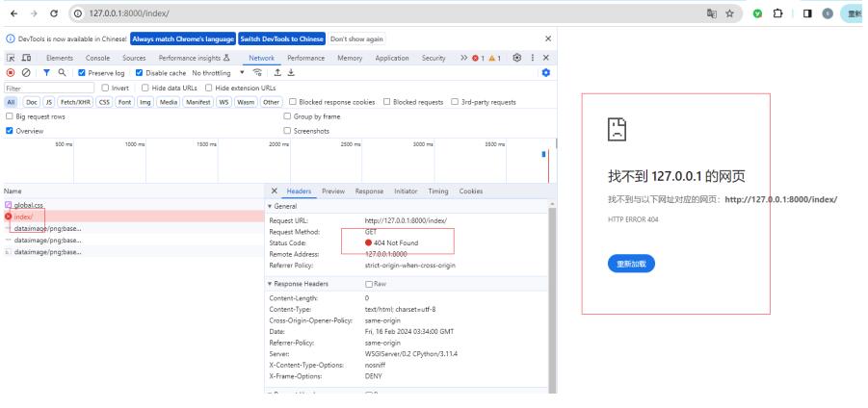Screen dimensions: 868x408
Task: Click Don't show again
Action: click(x=356, y=38)
